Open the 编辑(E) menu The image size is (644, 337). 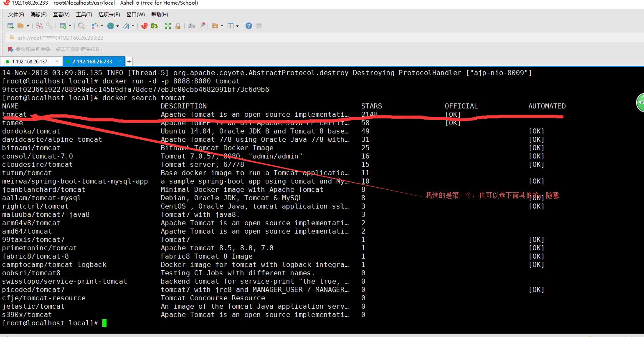coord(38,15)
